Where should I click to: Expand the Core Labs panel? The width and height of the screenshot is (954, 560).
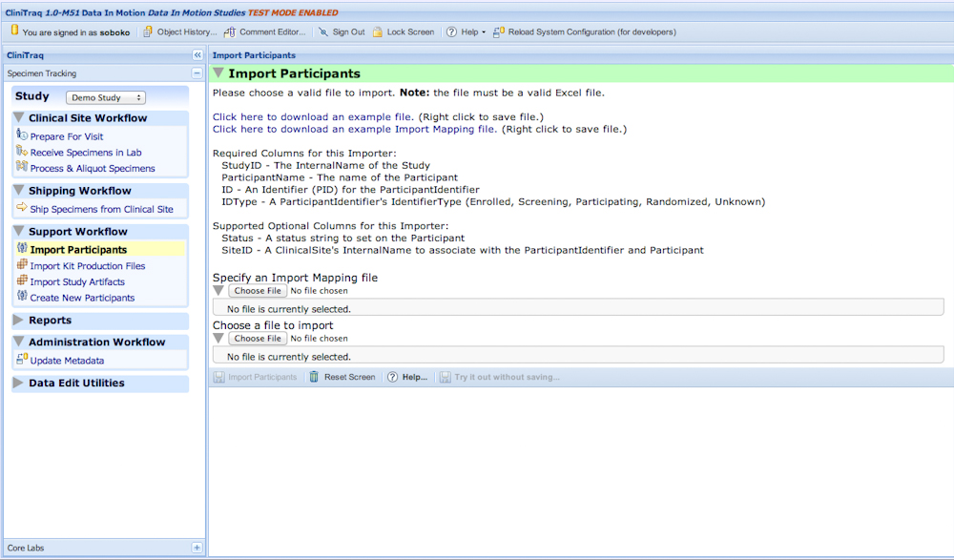(197, 548)
